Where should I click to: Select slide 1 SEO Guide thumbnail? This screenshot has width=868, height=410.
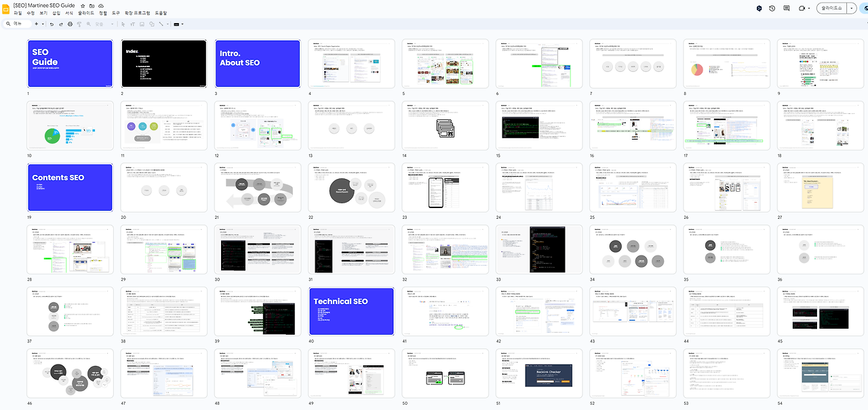[x=70, y=64]
